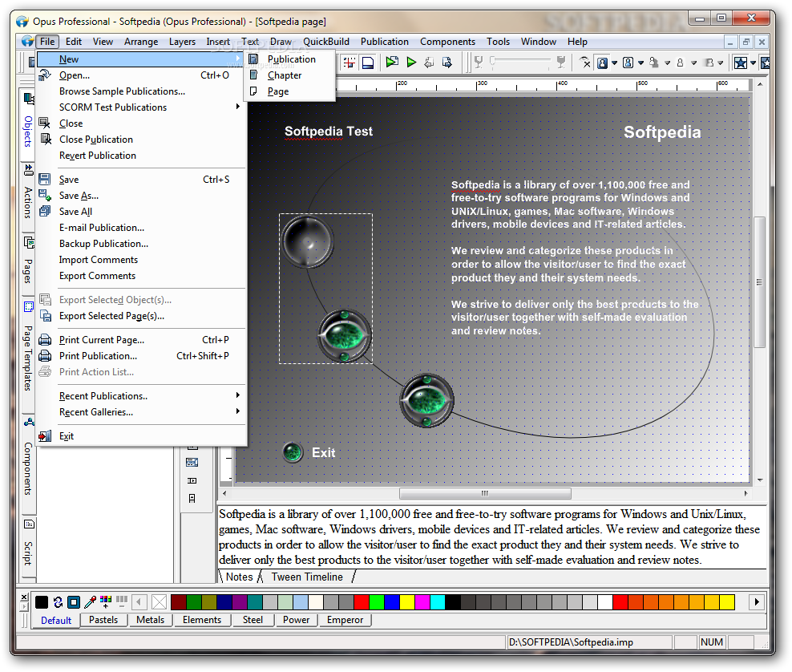Click status bar path D:\SOFTPEDIA\Softpedia.imp
This screenshot has height=672, width=792.
[x=571, y=642]
